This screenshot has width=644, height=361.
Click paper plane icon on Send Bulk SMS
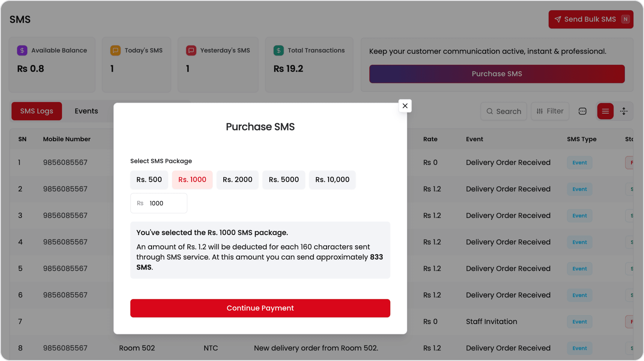(558, 19)
